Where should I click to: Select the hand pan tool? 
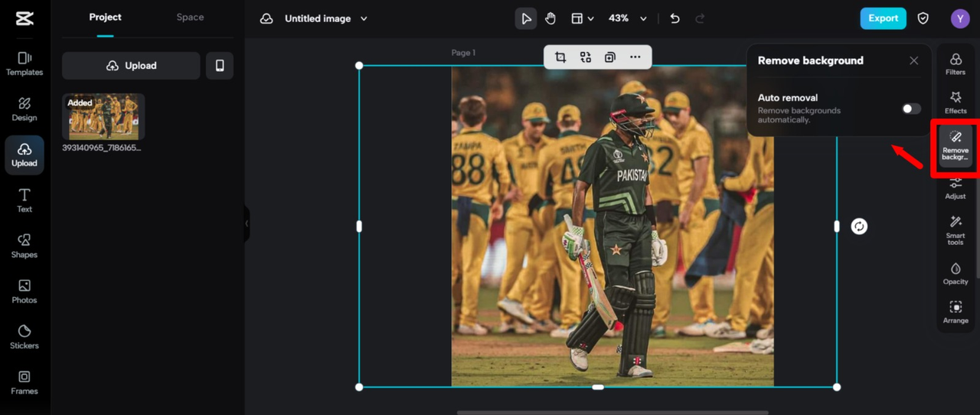[x=550, y=18]
